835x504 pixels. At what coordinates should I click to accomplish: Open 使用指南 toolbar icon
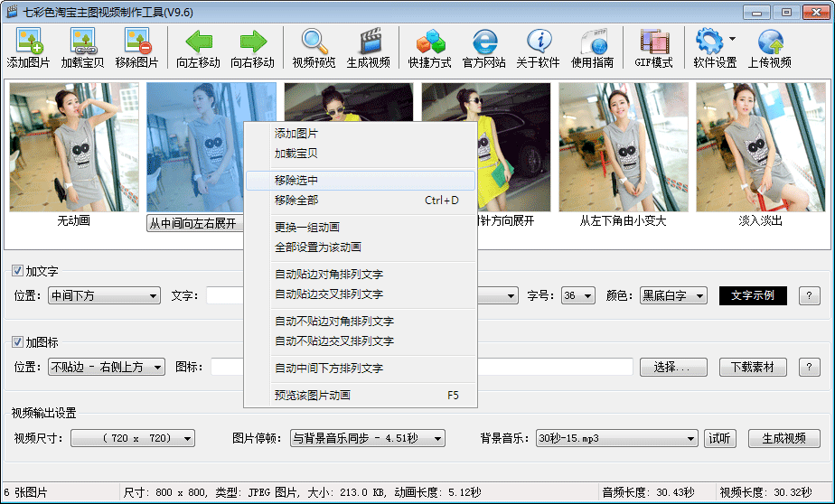coord(592,48)
